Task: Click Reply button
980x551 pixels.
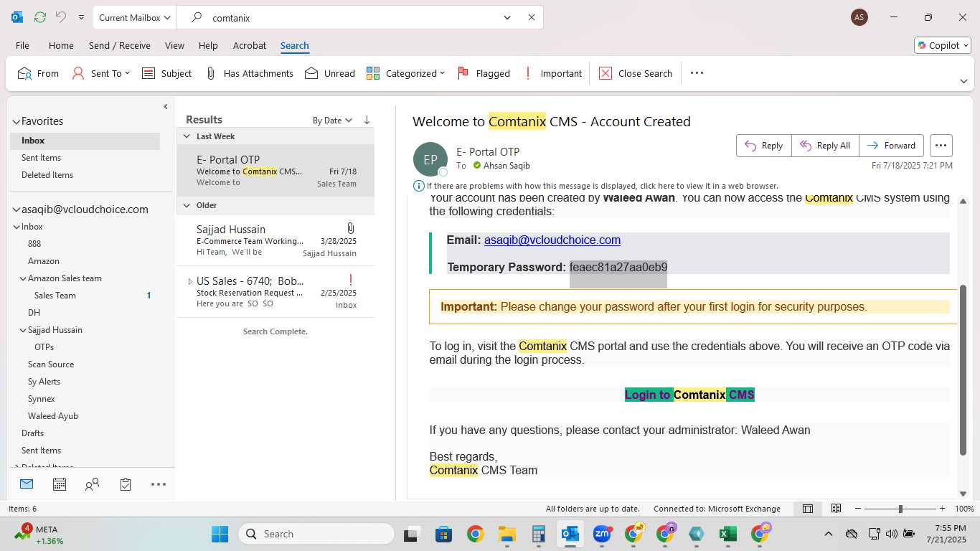Action: click(764, 145)
